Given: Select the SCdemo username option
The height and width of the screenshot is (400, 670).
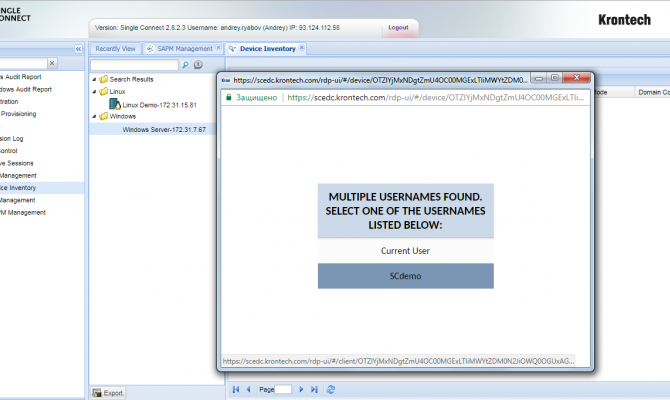Looking at the screenshot, I should click(406, 276).
